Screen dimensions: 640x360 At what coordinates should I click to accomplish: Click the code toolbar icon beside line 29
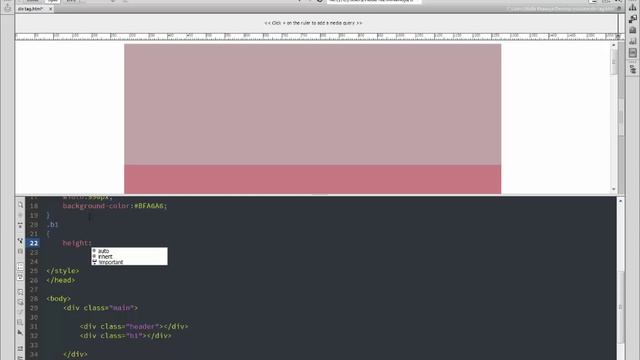20,302
